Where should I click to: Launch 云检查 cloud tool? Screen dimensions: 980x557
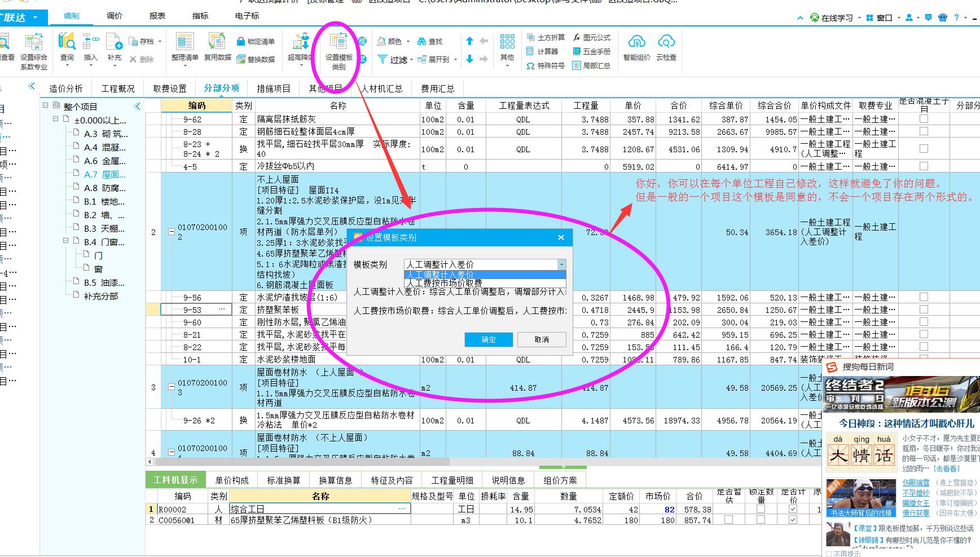pos(666,47)
